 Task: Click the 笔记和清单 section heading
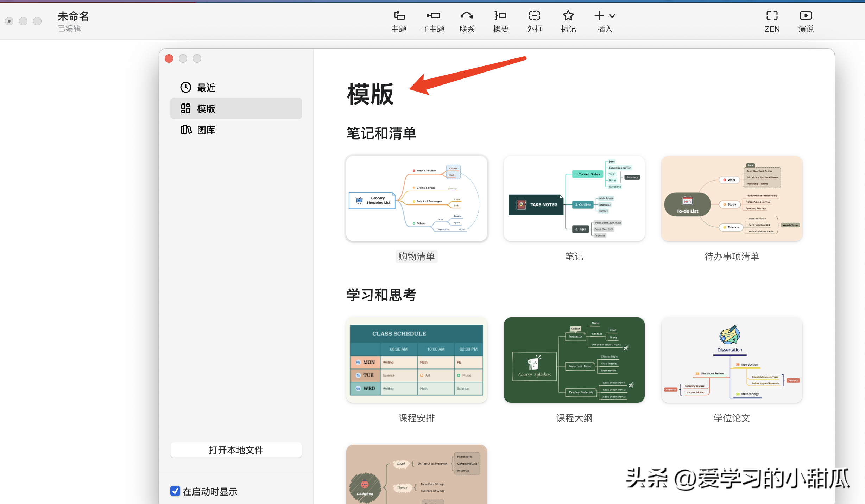pos(381,133)
